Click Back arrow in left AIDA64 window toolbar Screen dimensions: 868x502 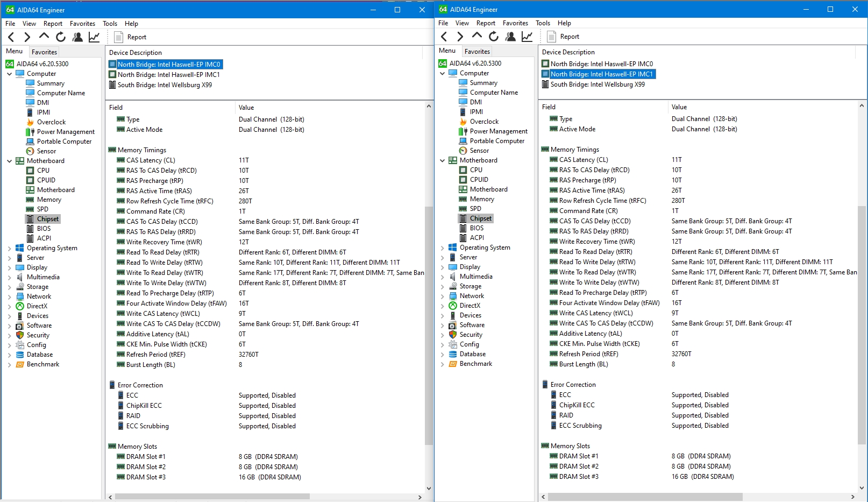[x=11, y=37]
